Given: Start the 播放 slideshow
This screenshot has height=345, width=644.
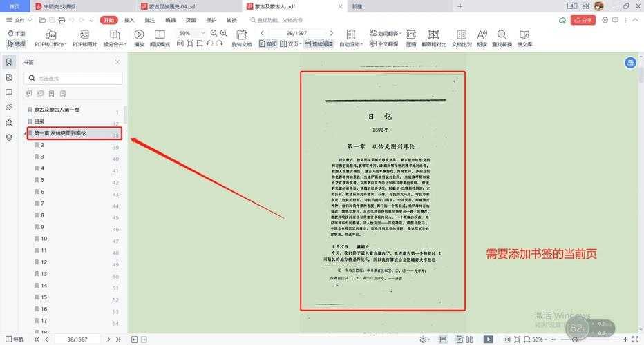Looking at the screenshot, I should click(x=139, y=39).
